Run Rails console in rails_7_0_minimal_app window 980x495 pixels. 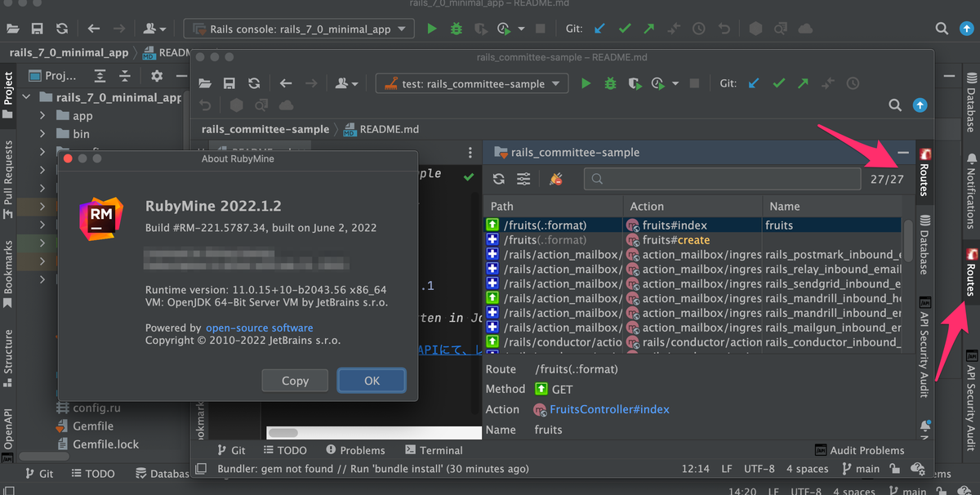[432, 29]
